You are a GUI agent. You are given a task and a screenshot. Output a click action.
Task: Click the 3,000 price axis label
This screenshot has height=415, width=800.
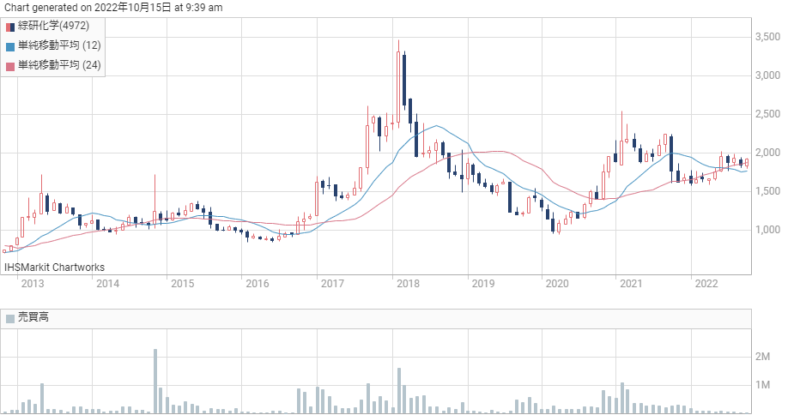pyautogui.click(x=768, y=76)
